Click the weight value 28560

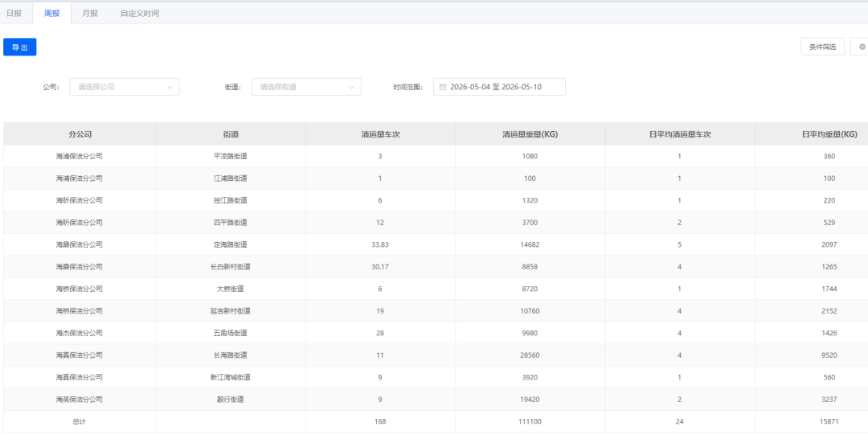530,355
